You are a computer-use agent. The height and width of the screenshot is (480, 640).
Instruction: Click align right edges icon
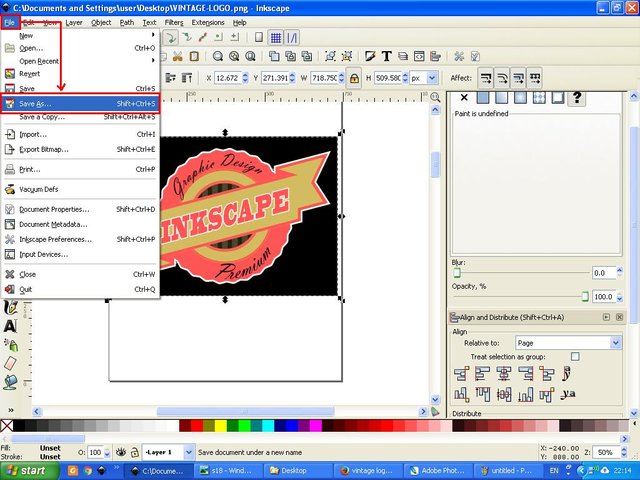(525, 374)
